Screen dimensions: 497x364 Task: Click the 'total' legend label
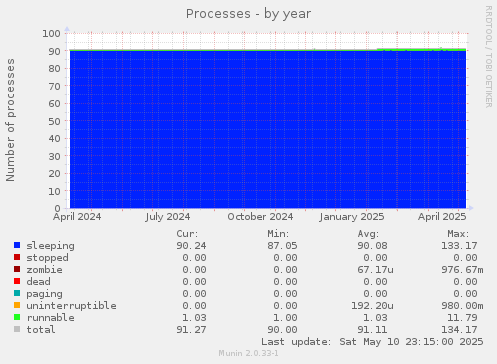(x=41, y=330)
